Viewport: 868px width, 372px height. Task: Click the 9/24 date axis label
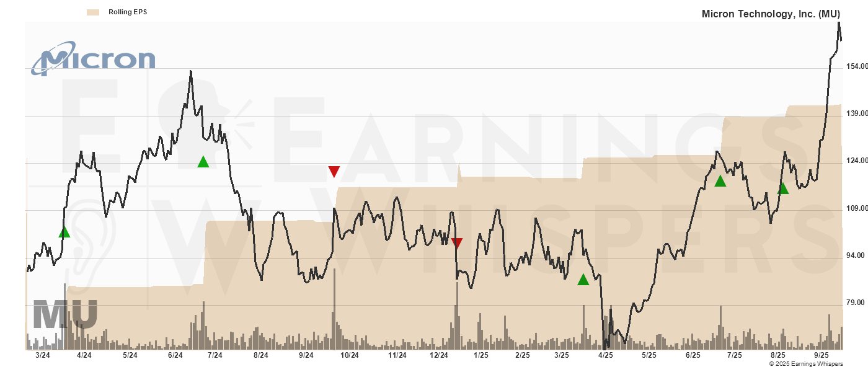[306, 355]
